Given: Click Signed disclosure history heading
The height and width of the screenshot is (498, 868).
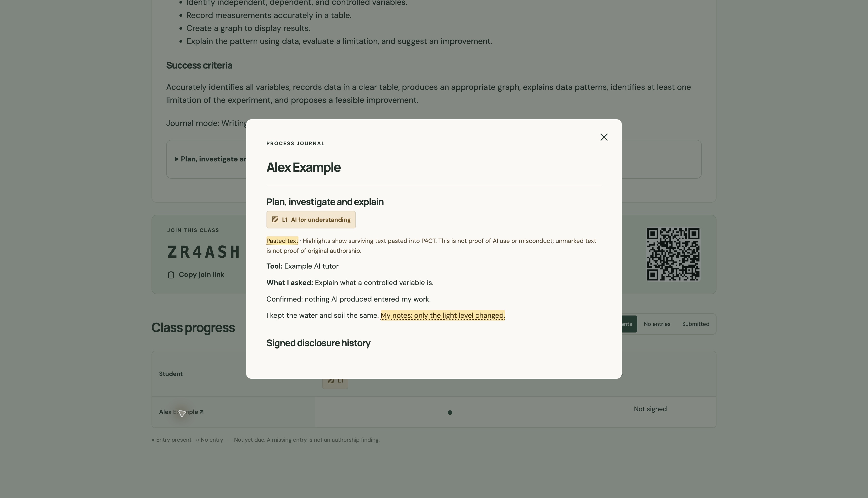Looking at the screenshot, I should click(319, 343).
